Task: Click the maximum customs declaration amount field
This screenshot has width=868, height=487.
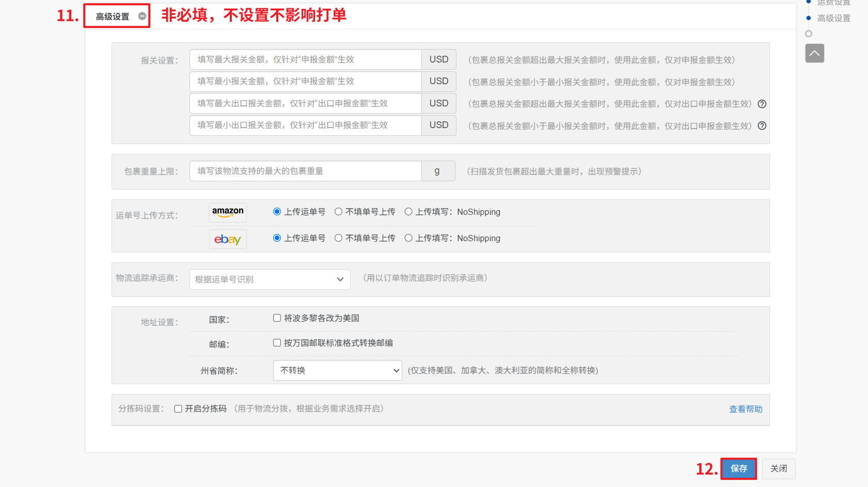Action: [x=305, y=59]
